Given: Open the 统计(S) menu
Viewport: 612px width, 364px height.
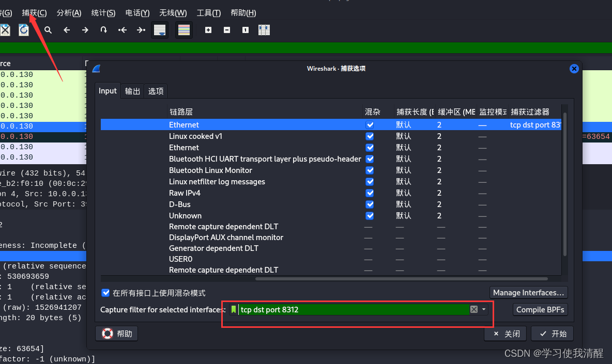Looking at the screenshot, I should pyautogui.click(x=103, y=13).
